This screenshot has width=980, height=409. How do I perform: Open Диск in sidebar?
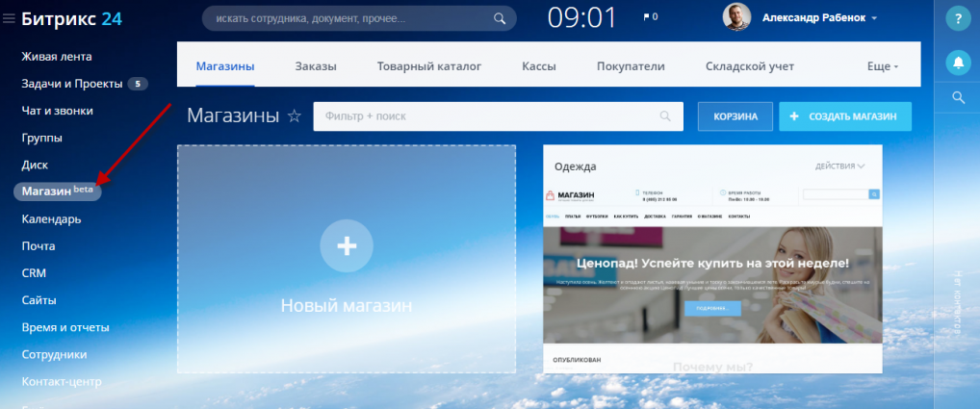coord(35,165)
